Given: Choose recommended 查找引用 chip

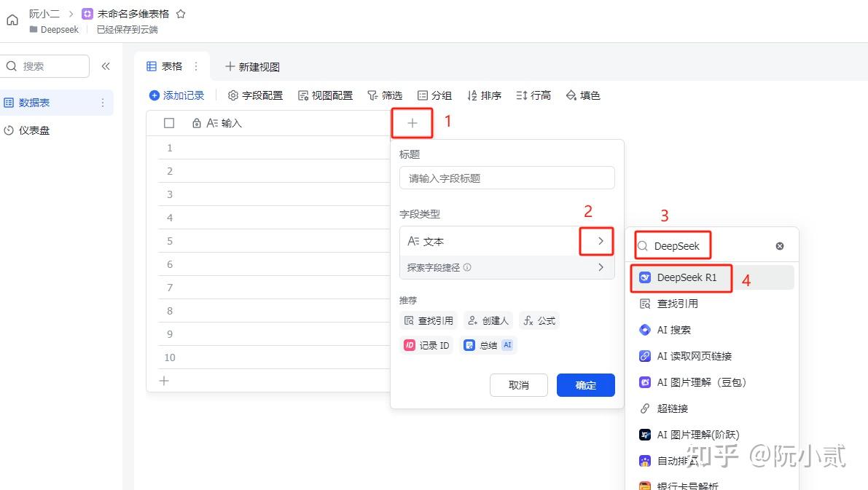Looking at the screenshot, I should (429, 321).
